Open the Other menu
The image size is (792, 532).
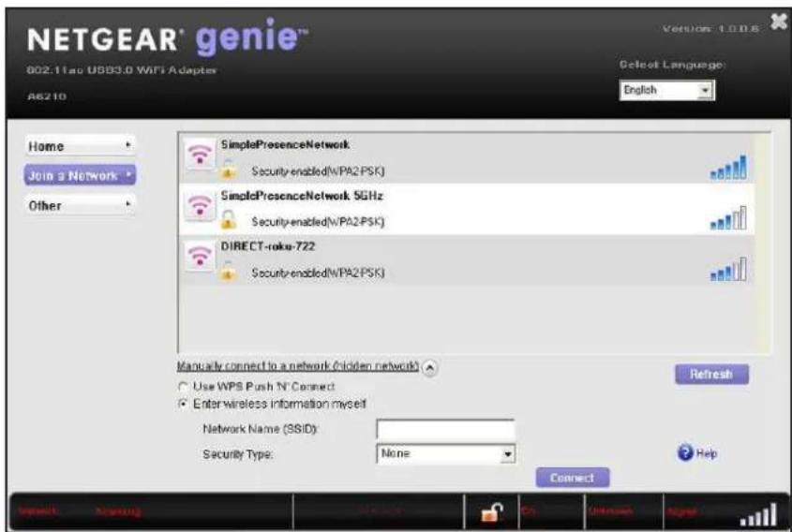tap(80, 205)
